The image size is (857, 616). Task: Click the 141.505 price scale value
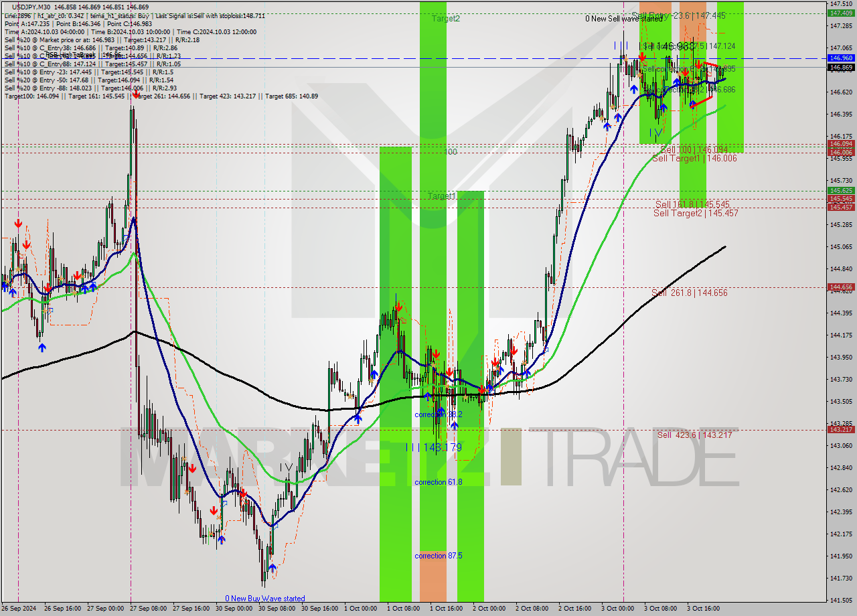click(842, 601)
